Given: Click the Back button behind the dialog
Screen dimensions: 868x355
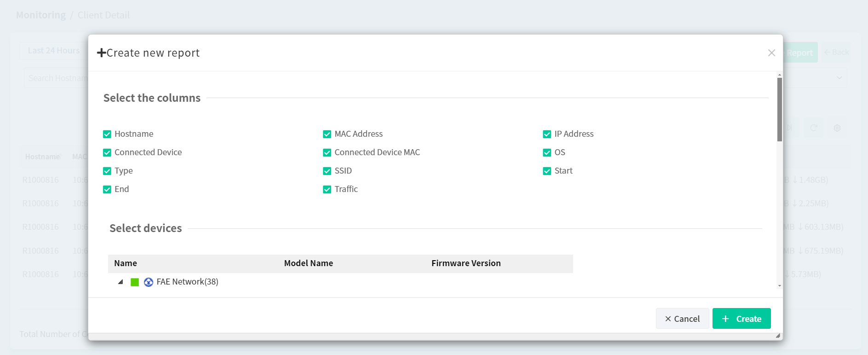Looking at the screenshot, I should 837,52.
